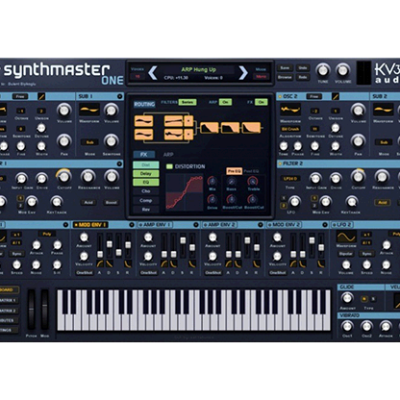
Task: Open the Mono mode dropdown
Action: click(x=261, y=76)
